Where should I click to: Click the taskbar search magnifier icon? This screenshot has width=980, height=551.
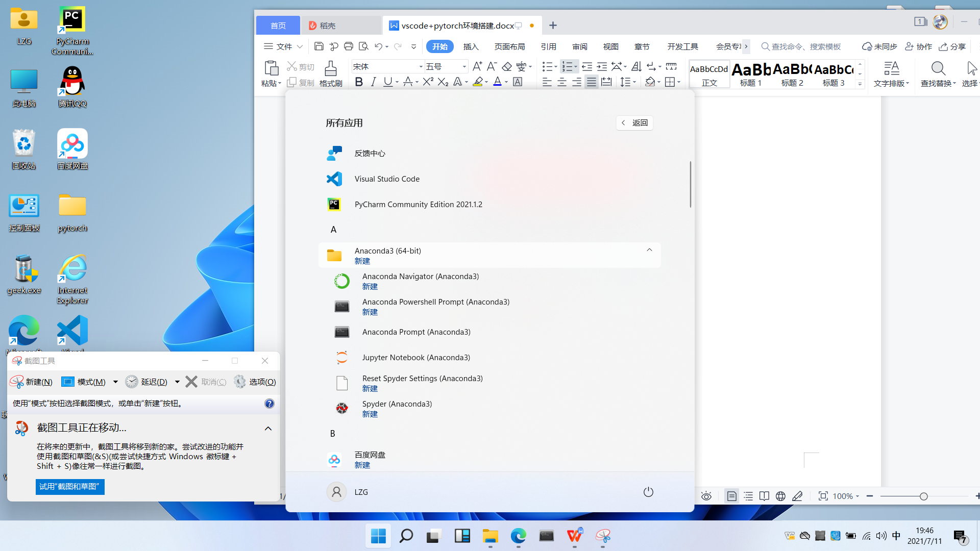[x=406, y=536]
